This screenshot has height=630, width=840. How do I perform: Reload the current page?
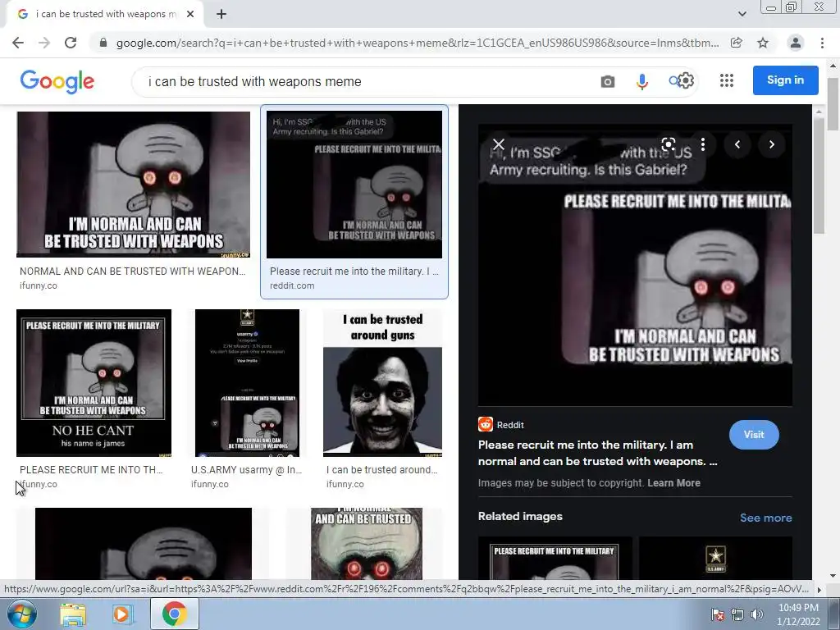coord(71,43)
